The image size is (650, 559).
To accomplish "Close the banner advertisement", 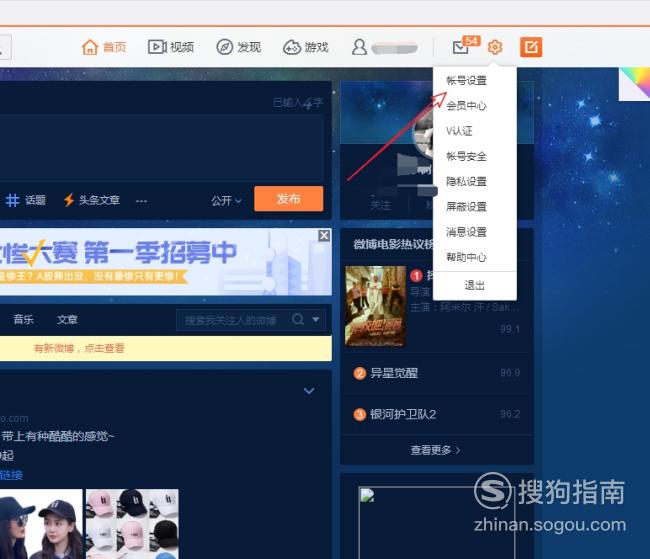I will pos(324,236).
